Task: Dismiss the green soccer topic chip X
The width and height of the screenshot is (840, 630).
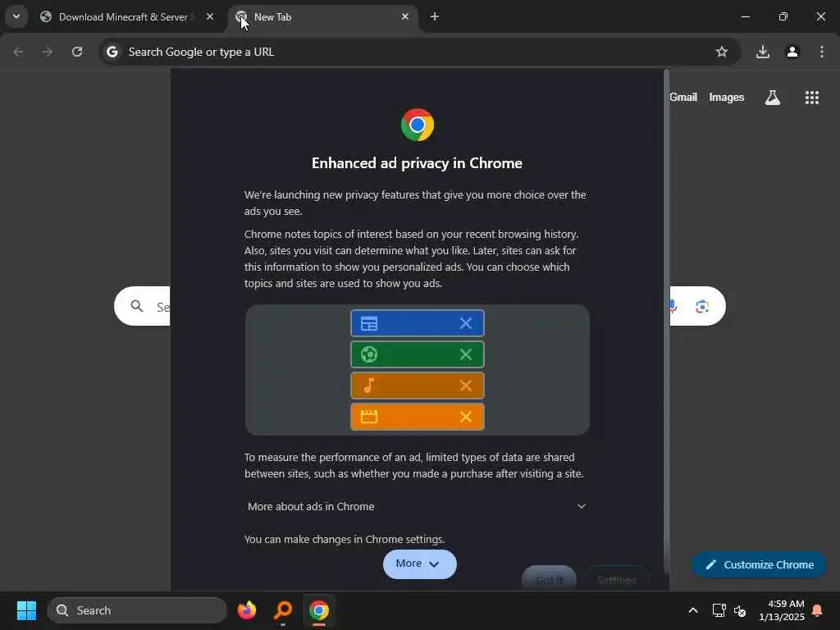Action: coord(466,354)
